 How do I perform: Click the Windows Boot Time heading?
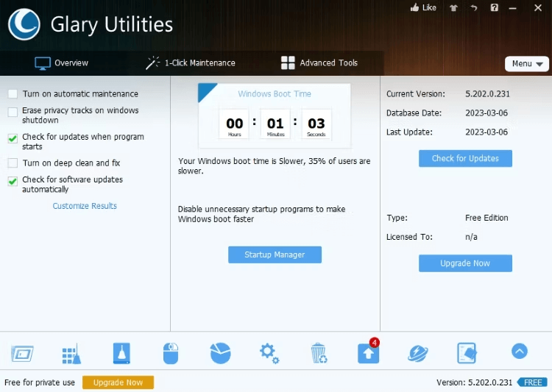point(275,94)
